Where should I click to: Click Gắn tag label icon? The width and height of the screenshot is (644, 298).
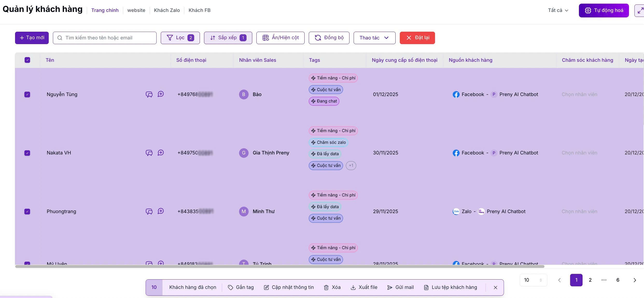point(230,288)
